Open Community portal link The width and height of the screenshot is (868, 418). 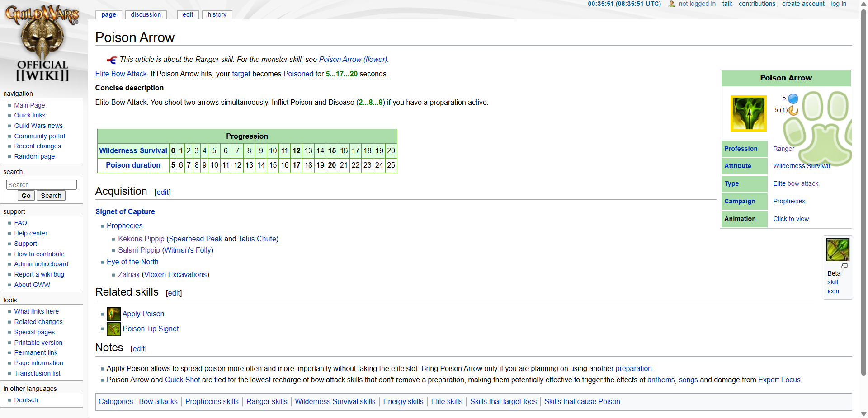click(39, 136)
